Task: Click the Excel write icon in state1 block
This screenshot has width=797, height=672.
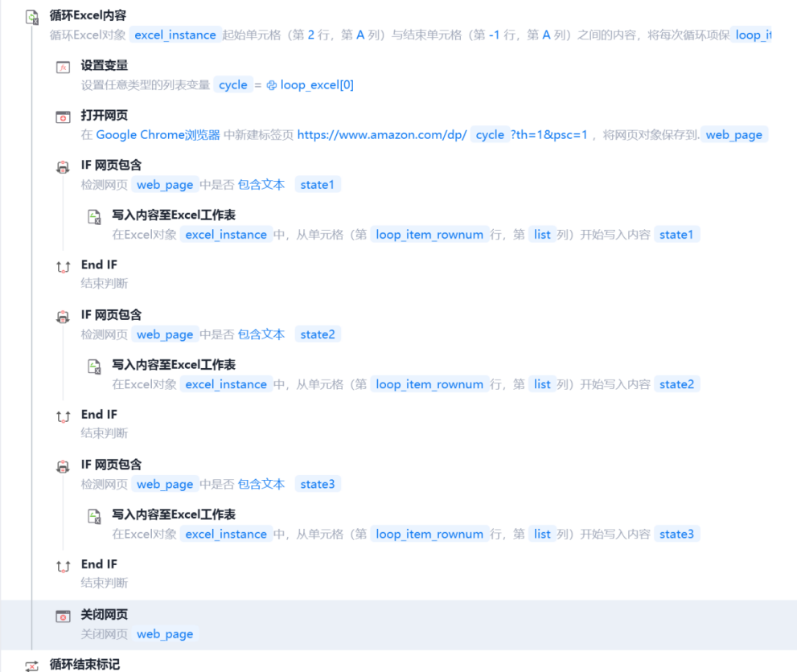Action: click(x=94, y=217)
